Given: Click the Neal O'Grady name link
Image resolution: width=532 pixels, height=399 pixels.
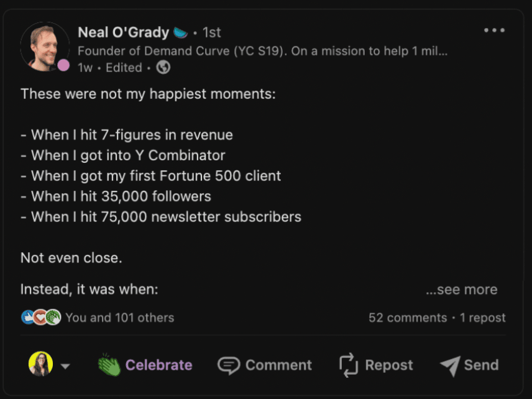Looking at the screenshot, I should point(123,32).
